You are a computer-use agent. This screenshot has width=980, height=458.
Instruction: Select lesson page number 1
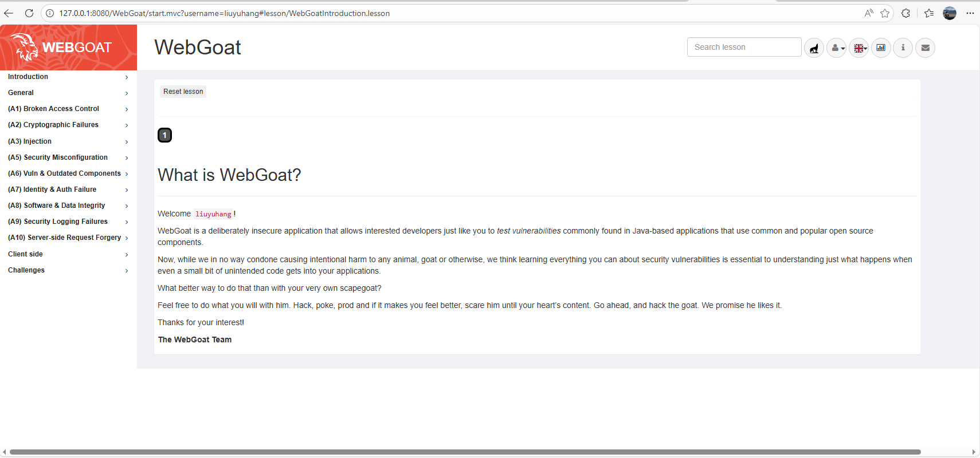pos(164,135)
